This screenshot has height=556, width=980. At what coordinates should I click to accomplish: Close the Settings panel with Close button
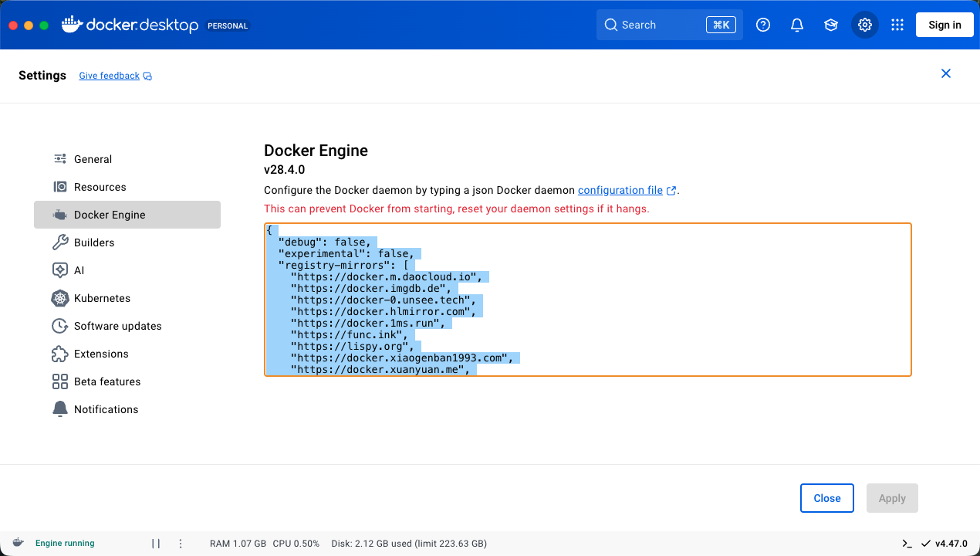pos(826,497)
